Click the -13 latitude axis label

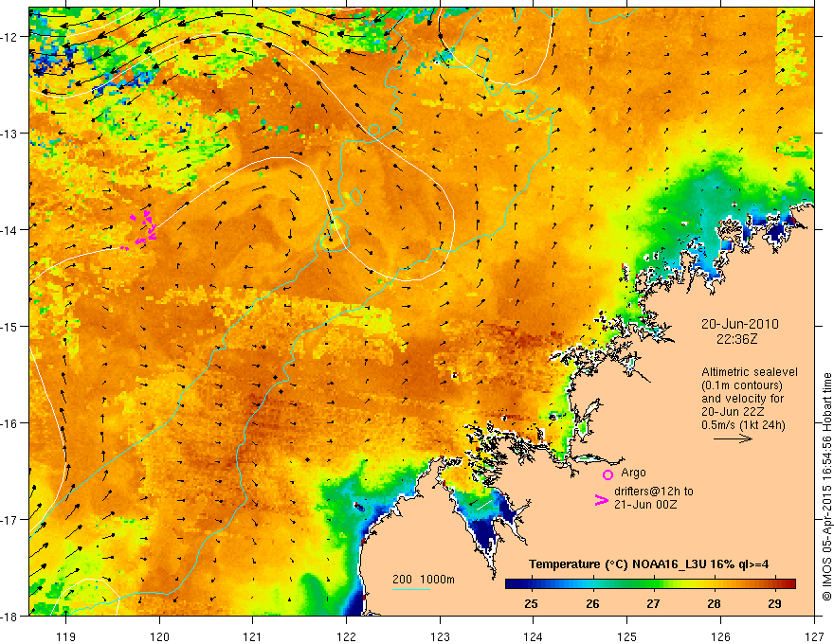(10, 134)
